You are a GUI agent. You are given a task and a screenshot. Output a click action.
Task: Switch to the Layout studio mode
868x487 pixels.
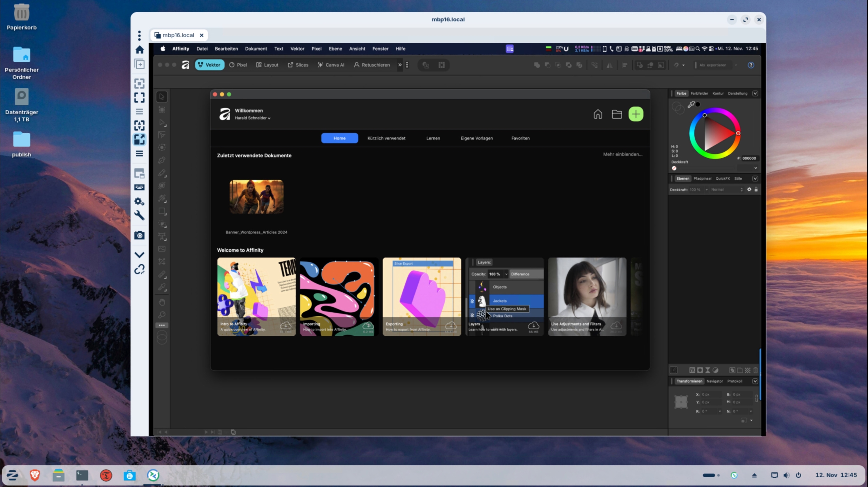pyautogui.click(x=267, y=65)
